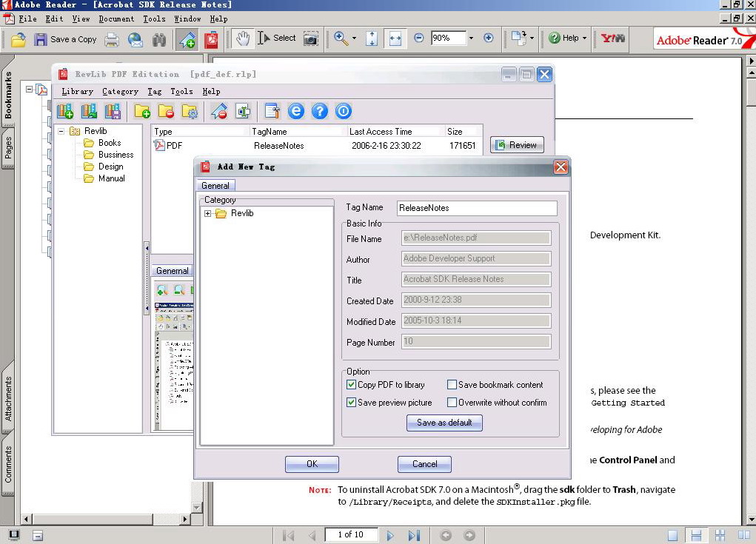Click RevLib help question mark icon
This screenshot has height=544, width=756.
click(320, 111)
